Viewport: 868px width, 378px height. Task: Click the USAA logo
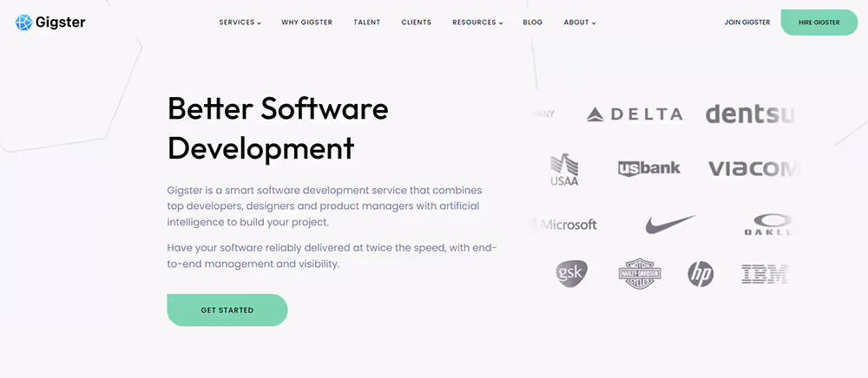point(564,170)
